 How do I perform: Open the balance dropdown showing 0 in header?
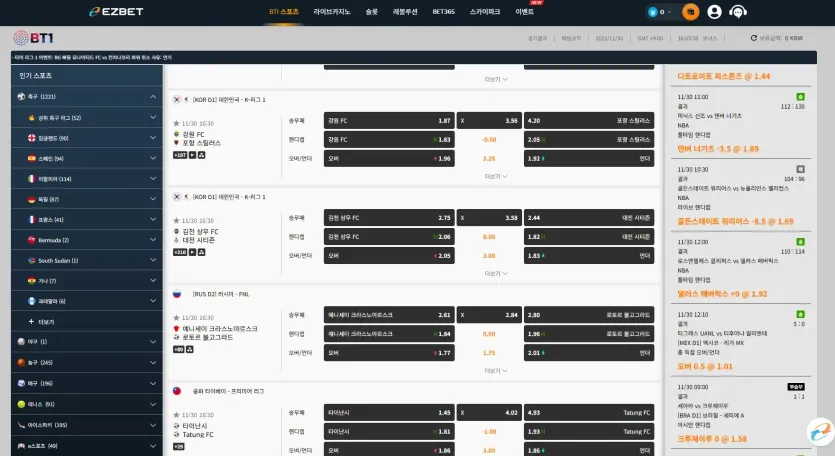[660, 12]
